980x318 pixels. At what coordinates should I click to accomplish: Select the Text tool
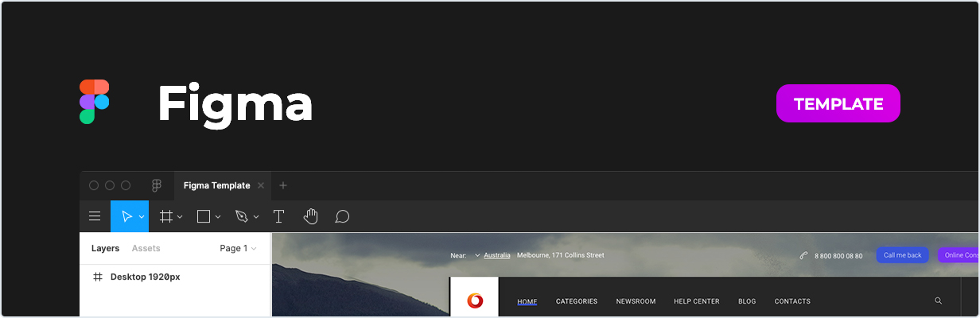(278, 216)
